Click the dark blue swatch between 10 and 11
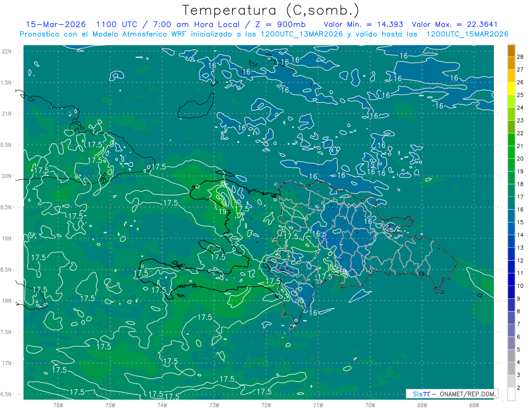The image size is (532, 411). click(x=511, y=279)
